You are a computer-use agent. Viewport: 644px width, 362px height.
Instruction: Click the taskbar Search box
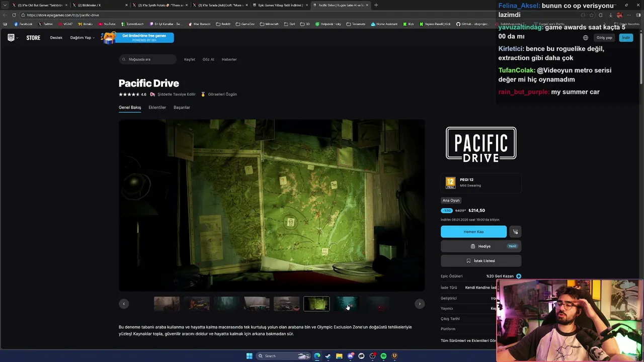point(284,356)
